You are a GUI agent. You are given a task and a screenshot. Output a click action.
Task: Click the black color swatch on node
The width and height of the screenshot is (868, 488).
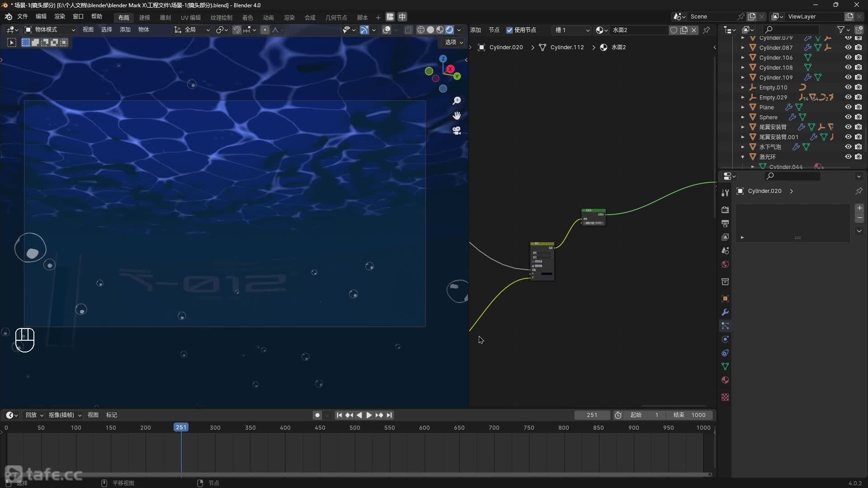tap(547, 274)
